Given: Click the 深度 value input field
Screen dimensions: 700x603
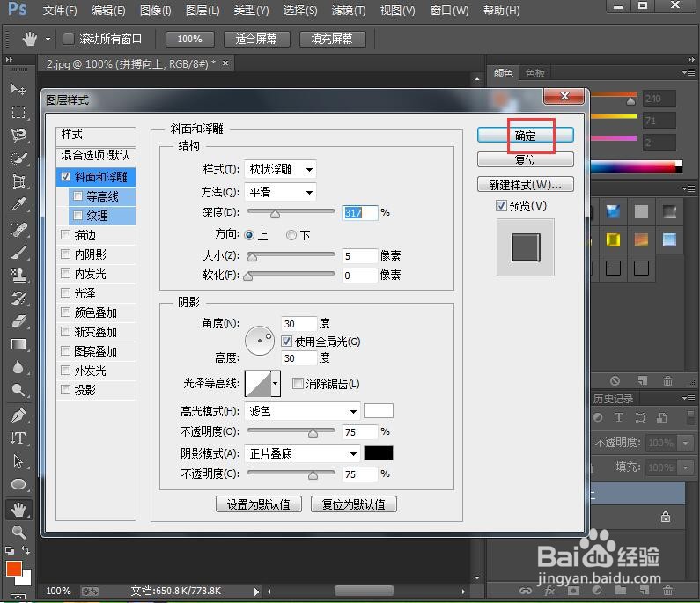Looking at the screenshot, I should pyautogui.click(x=360, y=212).
